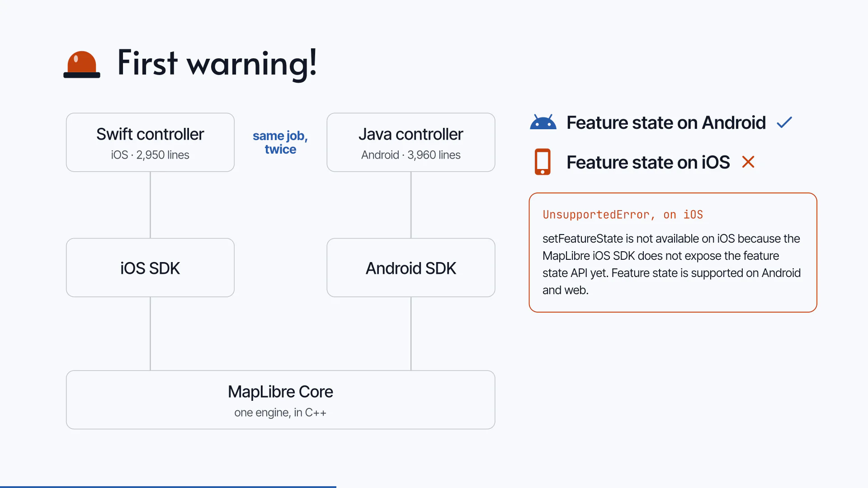Viewport: 868px width, 488px height.
Task: Click the 'Android · 3,960 lines' subtitle
Action: point(410,155)
